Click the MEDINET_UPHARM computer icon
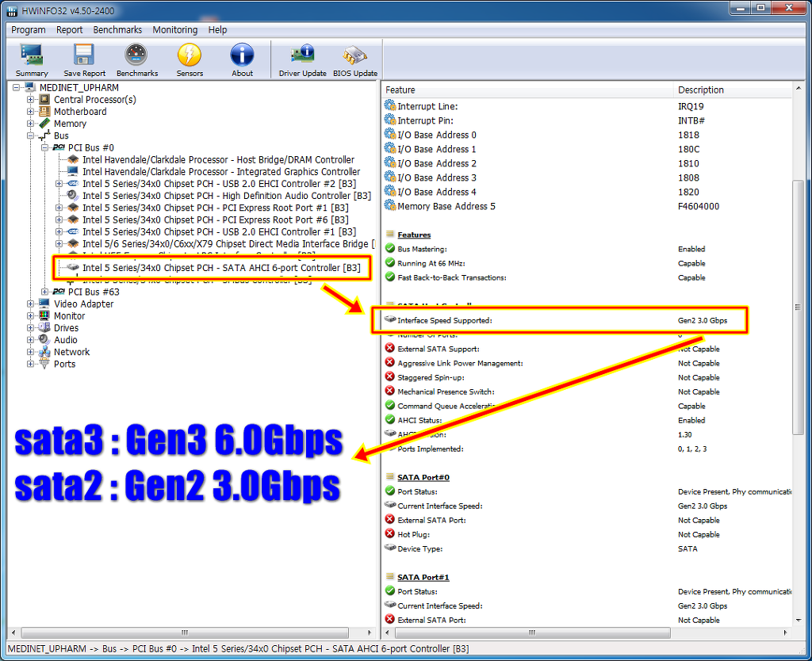Image resolution: width=812 pixels, height=661 pixels. tap(31, 87)
